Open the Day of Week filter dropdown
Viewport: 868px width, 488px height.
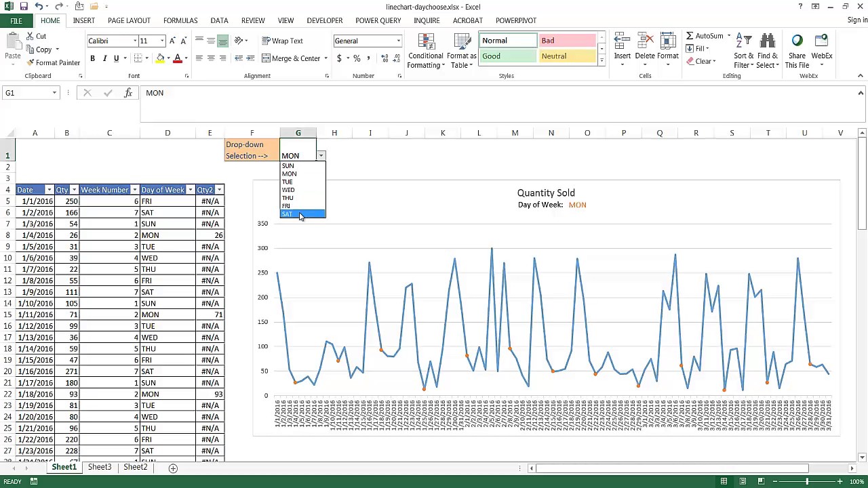coord(191,190)
